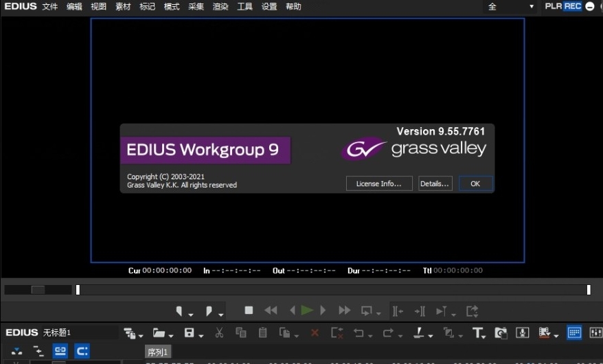Open the 模式 (Mode) menu

point(172,7)
